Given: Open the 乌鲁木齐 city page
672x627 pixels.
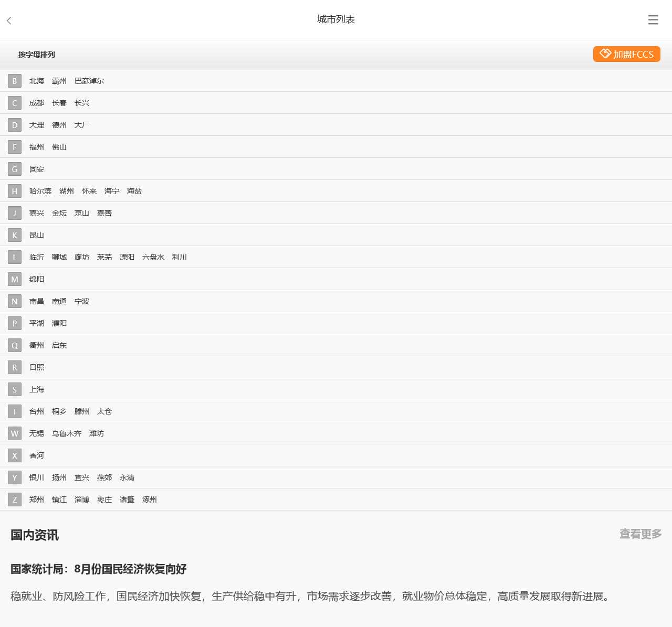Looking at the screenshot, I should [67, 434].
